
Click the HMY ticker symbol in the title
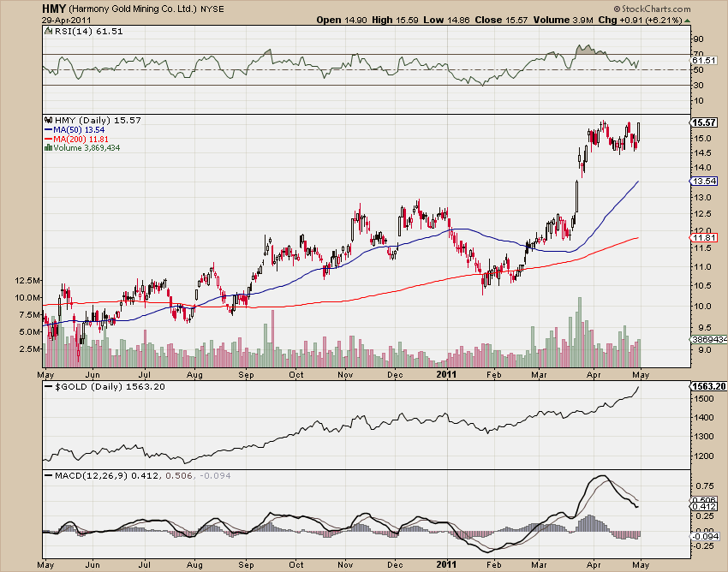54,9
